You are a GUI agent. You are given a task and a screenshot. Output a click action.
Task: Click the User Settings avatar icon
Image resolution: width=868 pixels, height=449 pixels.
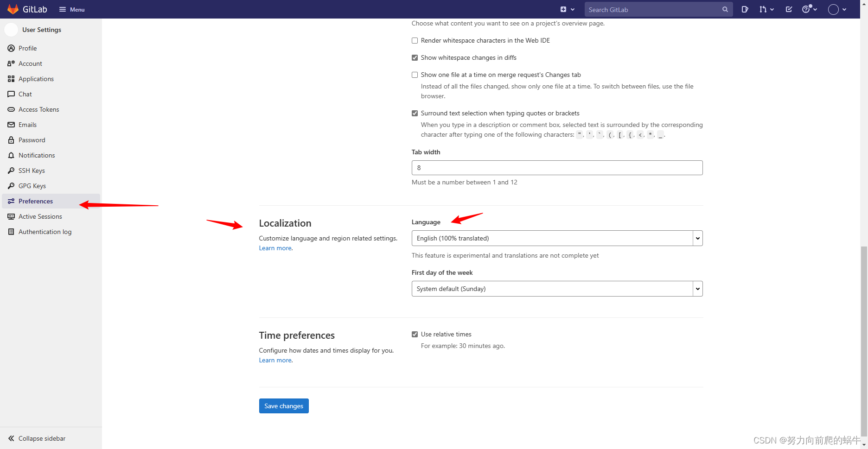point(11,30)
